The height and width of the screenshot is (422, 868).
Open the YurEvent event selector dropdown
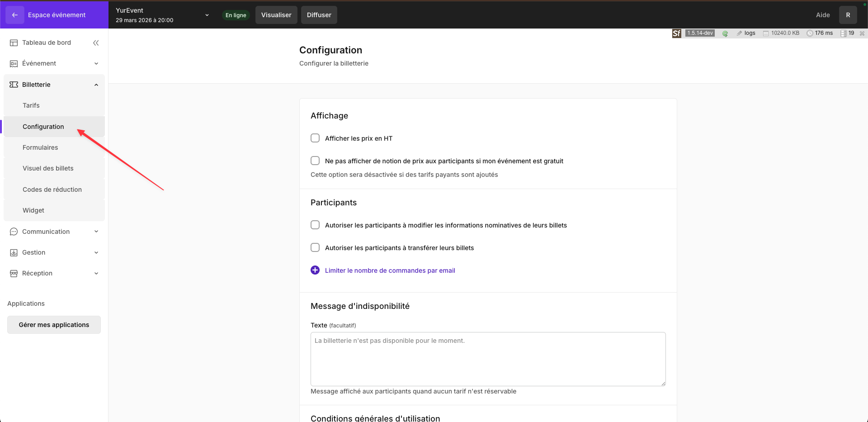tap(207, 15)
